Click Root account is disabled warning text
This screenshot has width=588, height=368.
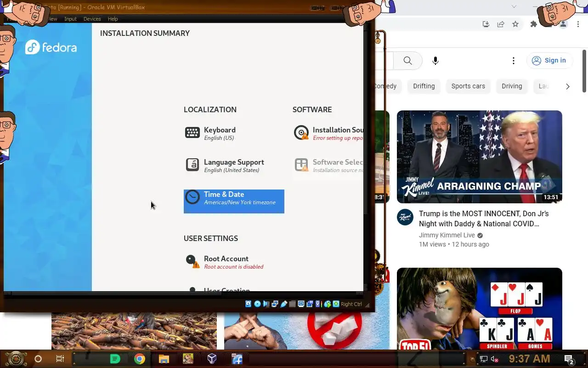tap(233, 267)
